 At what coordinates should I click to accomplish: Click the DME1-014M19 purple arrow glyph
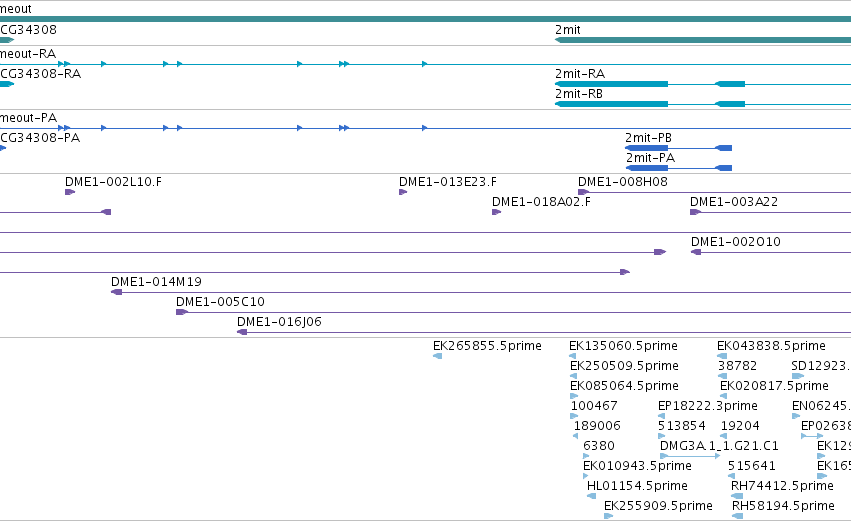pyautogui.click(x=116, y=292)
